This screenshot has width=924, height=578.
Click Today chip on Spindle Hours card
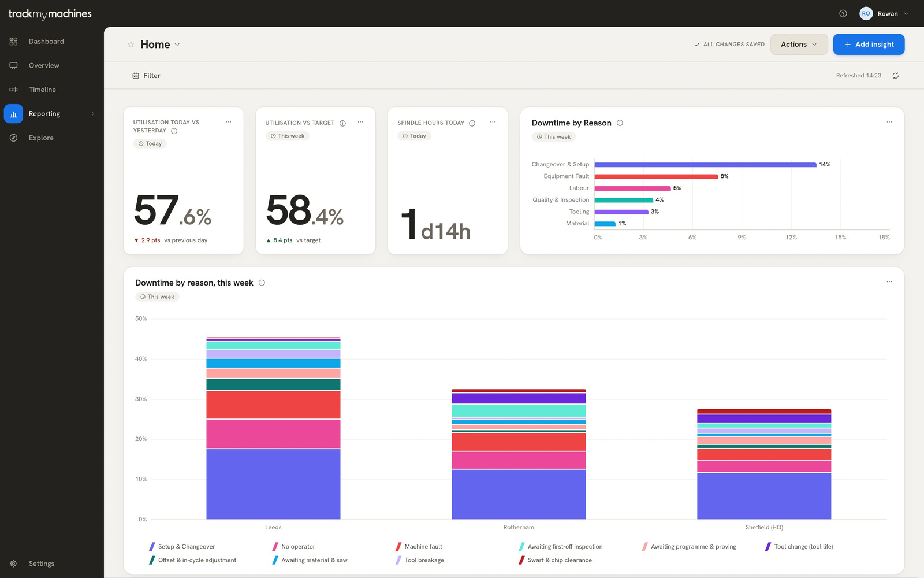(414, 136)
